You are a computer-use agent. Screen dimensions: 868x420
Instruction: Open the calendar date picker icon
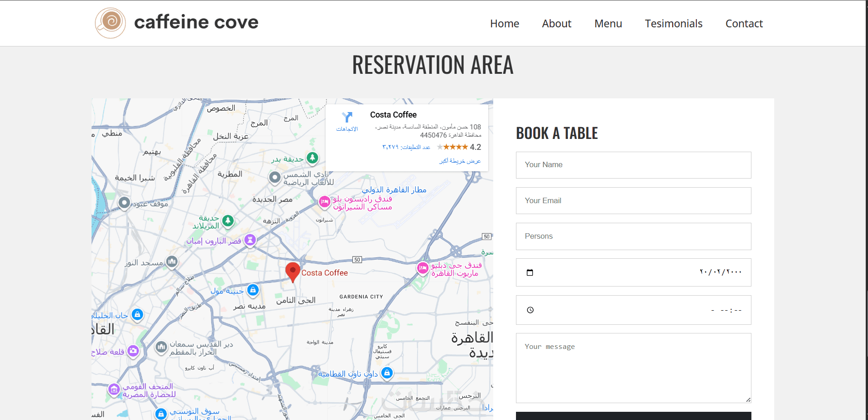coord(530,272)
